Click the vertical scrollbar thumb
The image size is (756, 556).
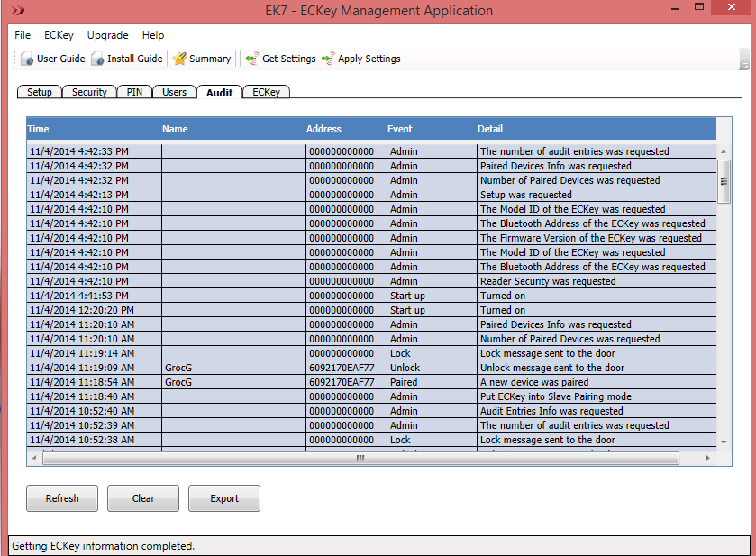click(724, 181)
